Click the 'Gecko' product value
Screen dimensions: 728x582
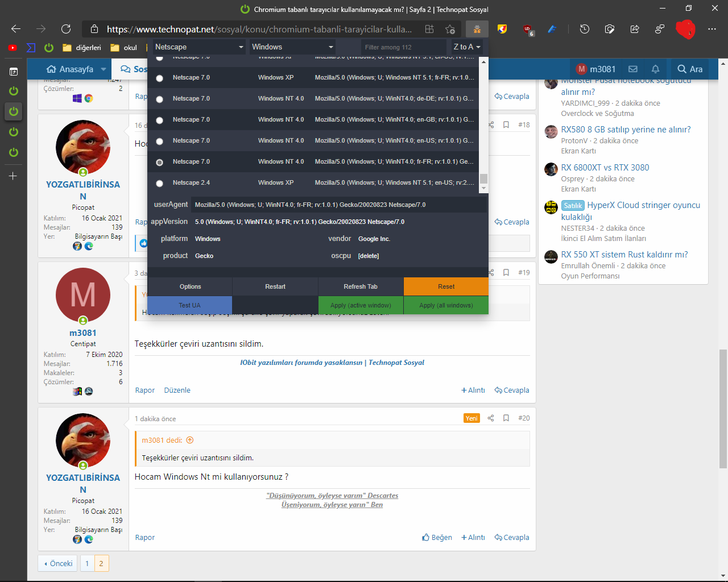pos(204,256)
